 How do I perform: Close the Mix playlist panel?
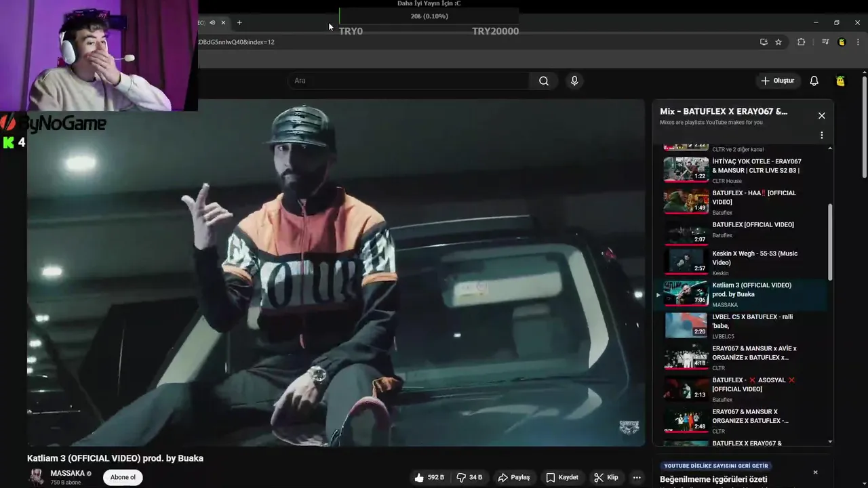click(x=821, y=116)
